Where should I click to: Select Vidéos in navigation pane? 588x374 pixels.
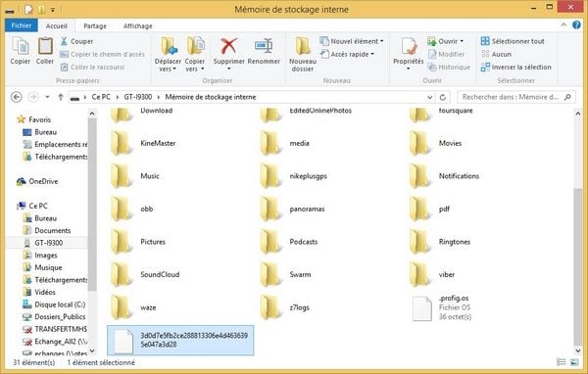(x=39, y=292)
